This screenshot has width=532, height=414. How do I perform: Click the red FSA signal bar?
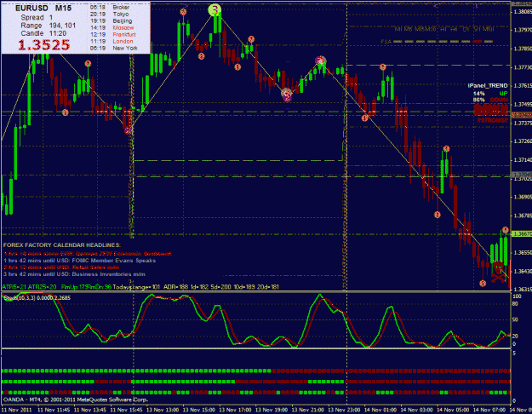click(478, 42)
